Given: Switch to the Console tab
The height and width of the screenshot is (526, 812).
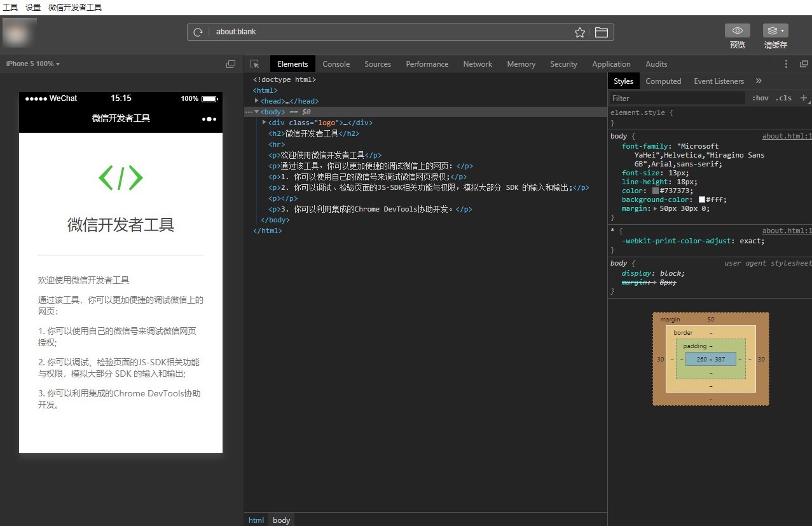Looking at the screenshot, I should 336,64.
